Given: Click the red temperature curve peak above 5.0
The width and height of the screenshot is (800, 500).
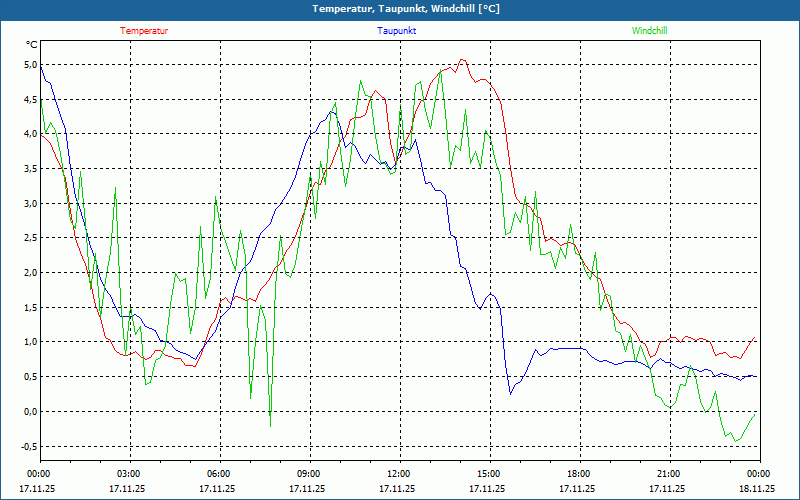Looking at the screenshot, I should click(461, 60).
